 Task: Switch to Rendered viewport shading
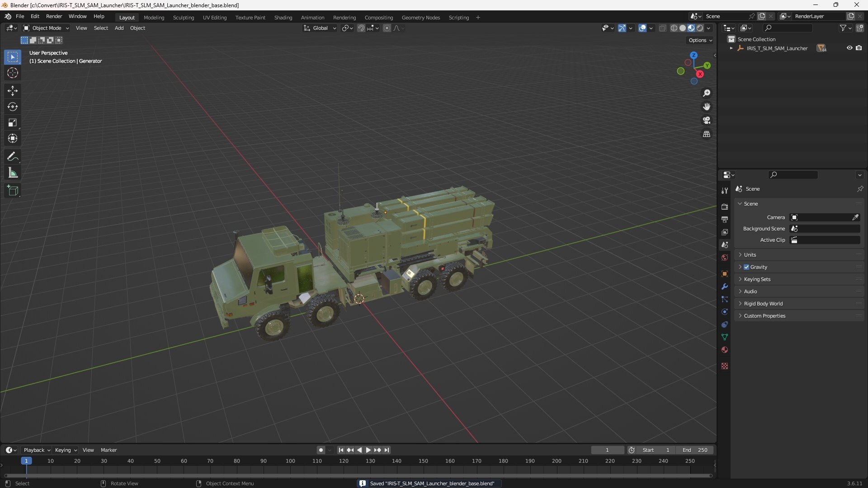tap(700, 28)
